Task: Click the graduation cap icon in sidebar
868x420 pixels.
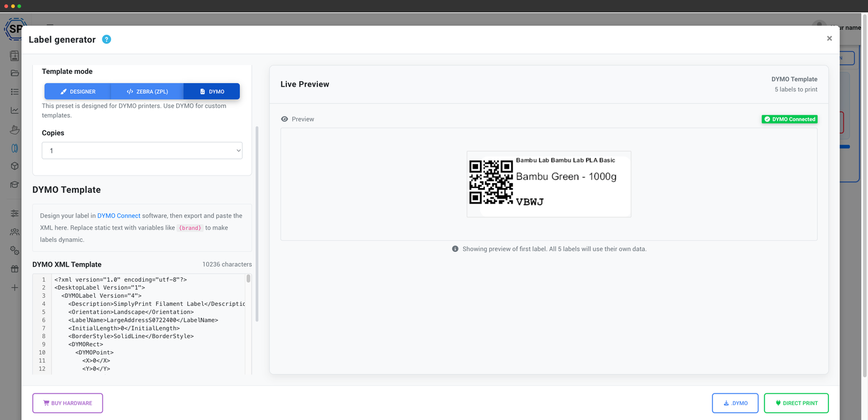Action: tap(14, 185)
